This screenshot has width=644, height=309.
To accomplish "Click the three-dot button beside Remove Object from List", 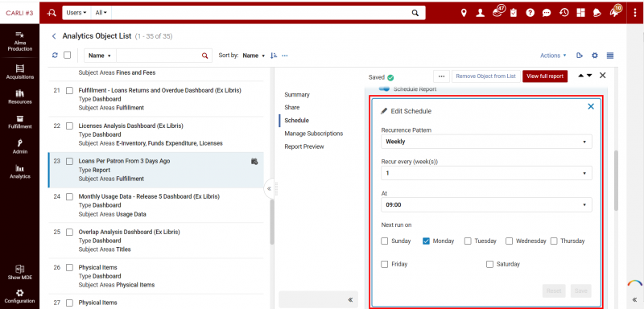I will click(x=441, y=76).
